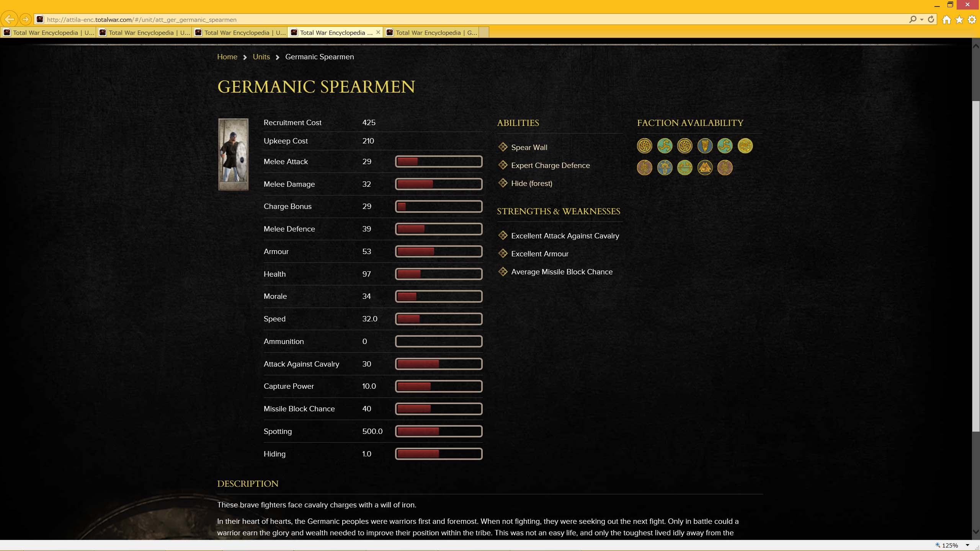The image size is (980, 551).
Task: Open the Hide (forest) ability entry
Action: (531, 183)
